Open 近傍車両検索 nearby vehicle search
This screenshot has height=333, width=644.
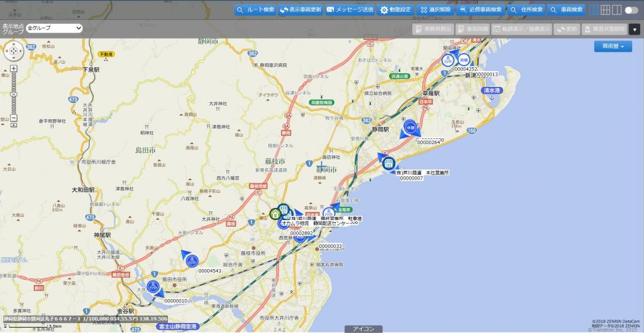(x=481, y=10)
